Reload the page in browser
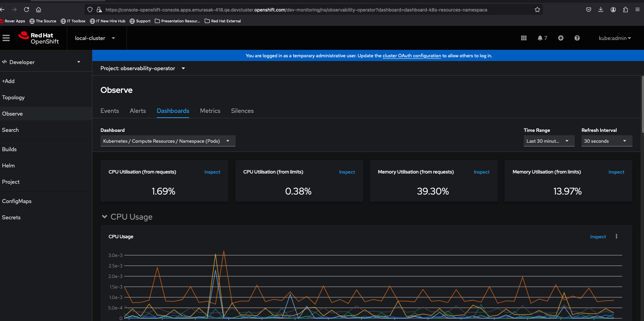 click(x=26, y=10)
